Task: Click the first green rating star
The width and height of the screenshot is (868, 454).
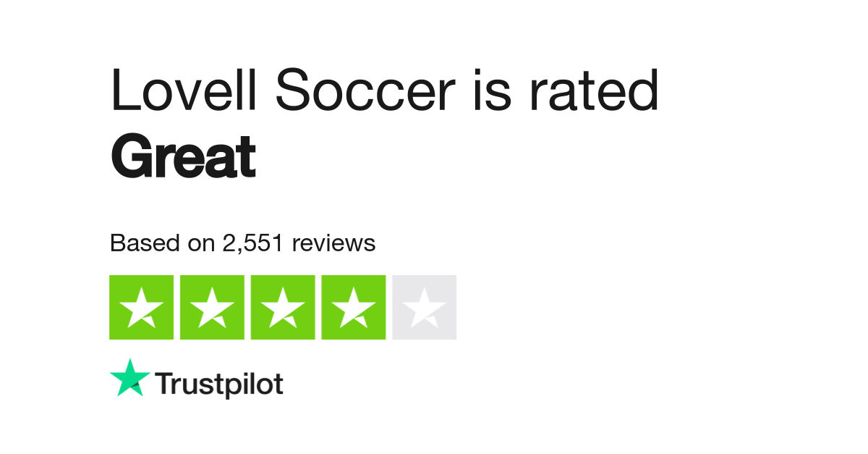Action: pyautogui.click(x=141, y=307)
